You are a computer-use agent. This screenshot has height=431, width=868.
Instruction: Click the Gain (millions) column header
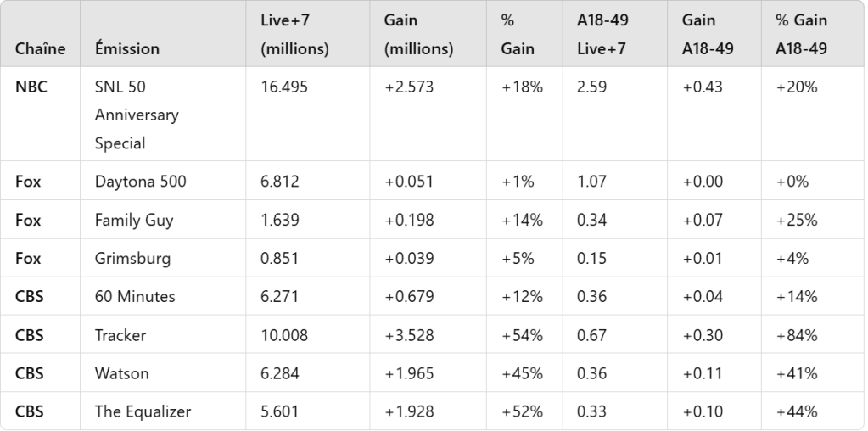(x=418, y=35)
